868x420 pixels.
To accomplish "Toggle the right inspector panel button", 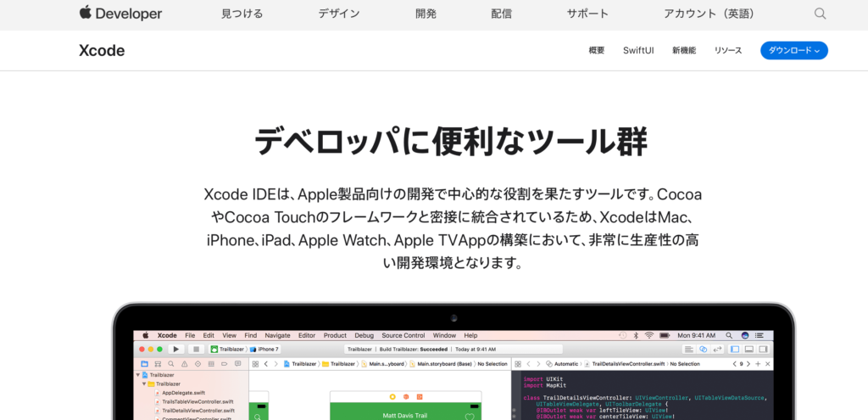I will pos(764,349).
